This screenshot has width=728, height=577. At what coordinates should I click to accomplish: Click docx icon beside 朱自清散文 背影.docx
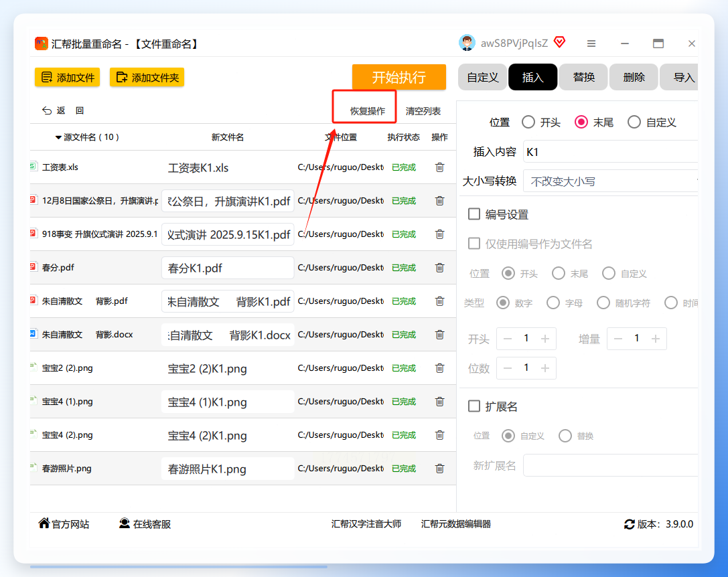pos(33,333)
